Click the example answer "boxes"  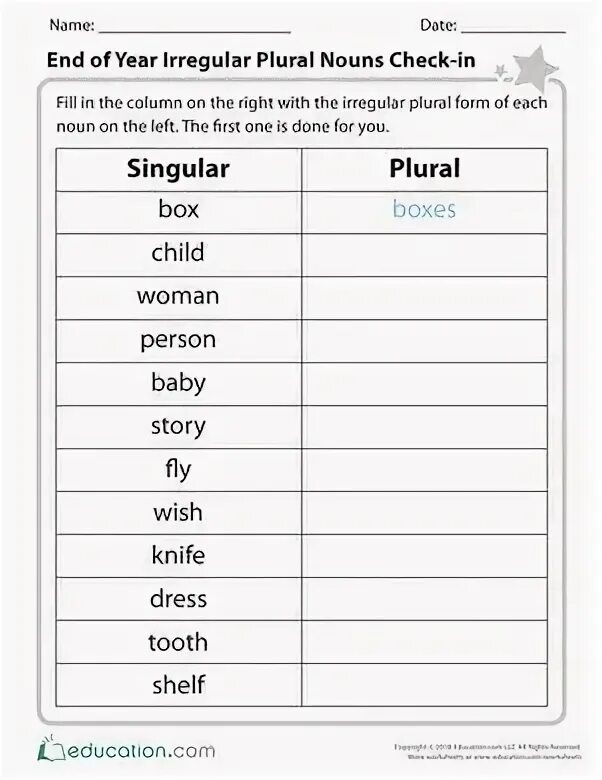tap(424, 210)
